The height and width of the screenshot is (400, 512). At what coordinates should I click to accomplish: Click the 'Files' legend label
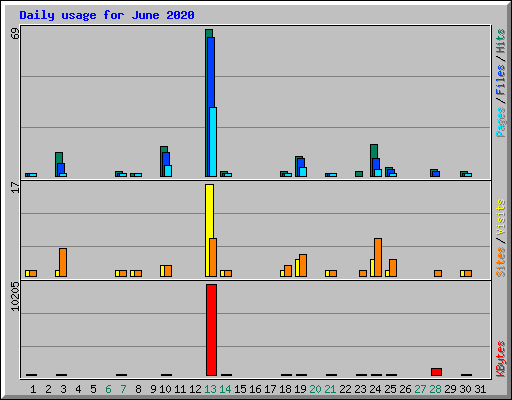pyautogui.click(x=500, y=79)
